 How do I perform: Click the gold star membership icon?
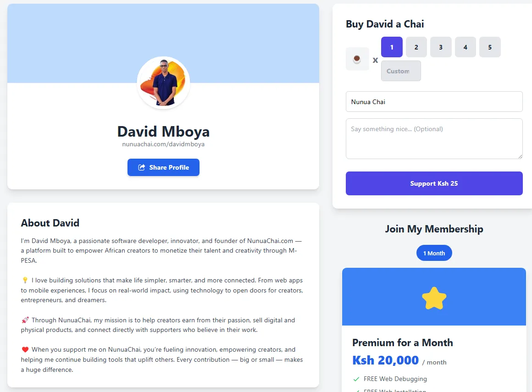tap(434, 298)
